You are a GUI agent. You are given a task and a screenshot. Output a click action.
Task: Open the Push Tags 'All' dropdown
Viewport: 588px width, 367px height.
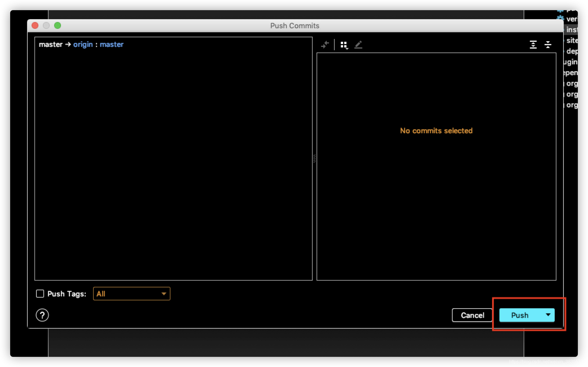(131, 294)
